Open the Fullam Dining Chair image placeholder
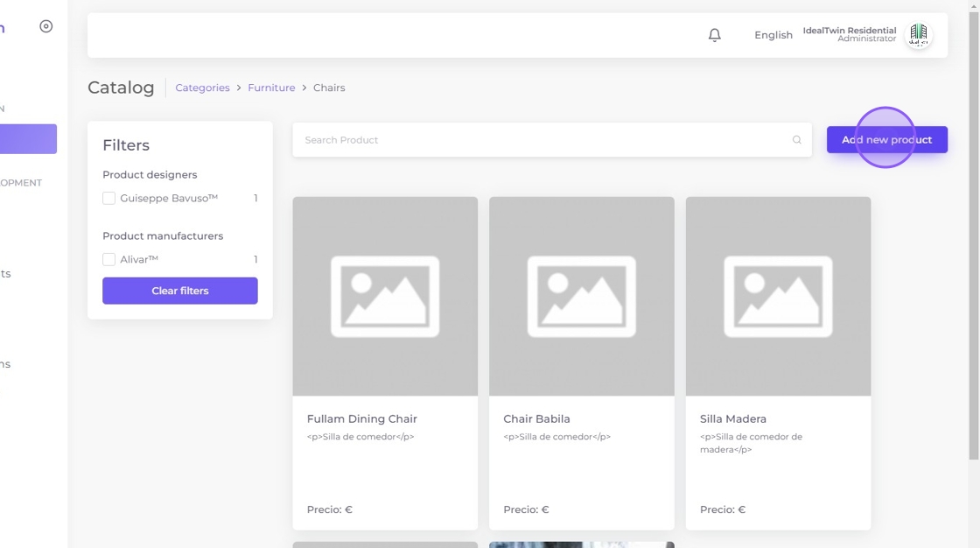This screenshot has width=980, height=548. pyautogui.click(x=385, y=296)
